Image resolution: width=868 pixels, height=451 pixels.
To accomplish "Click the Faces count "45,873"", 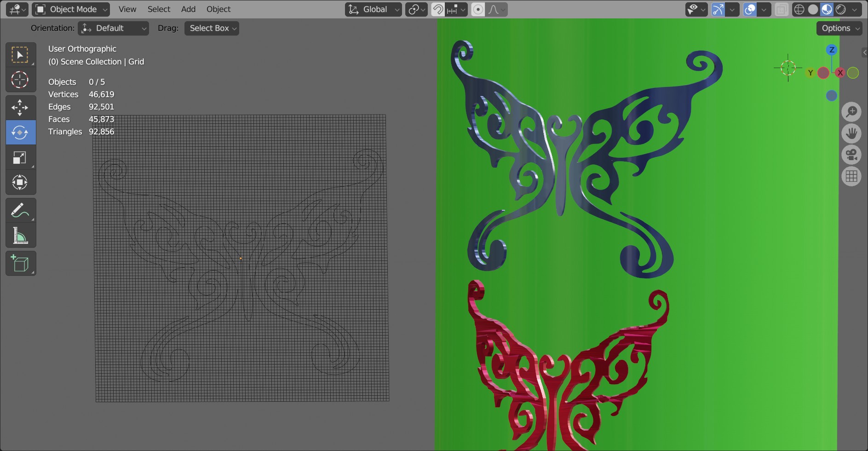I will click(102, 119).
